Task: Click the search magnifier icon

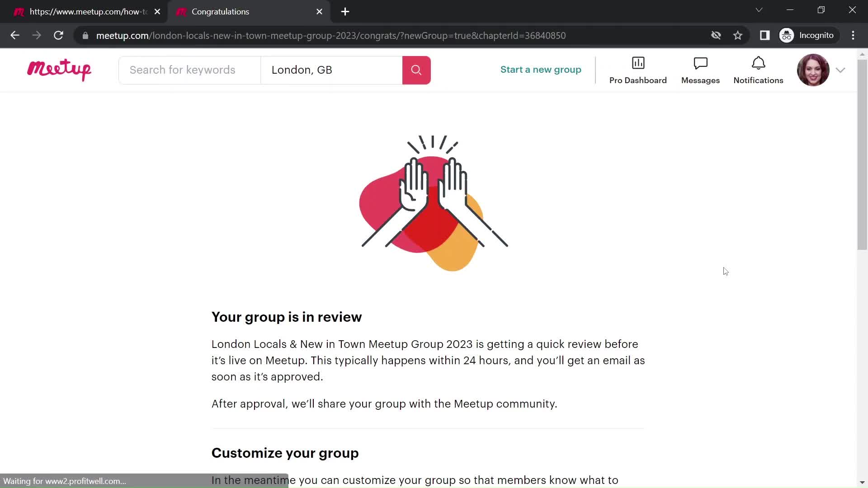Action: click(417, 70)
